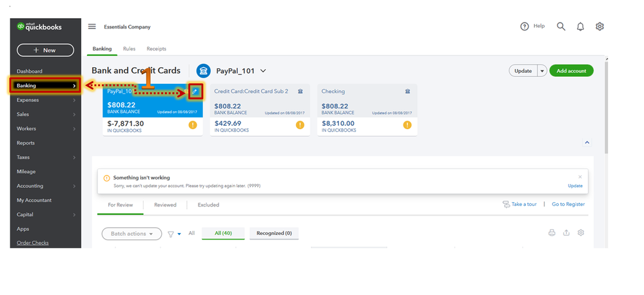The width and height of the screenshot is (644, 295).
Task: Open the Help icon
Action: pos(525,26)
